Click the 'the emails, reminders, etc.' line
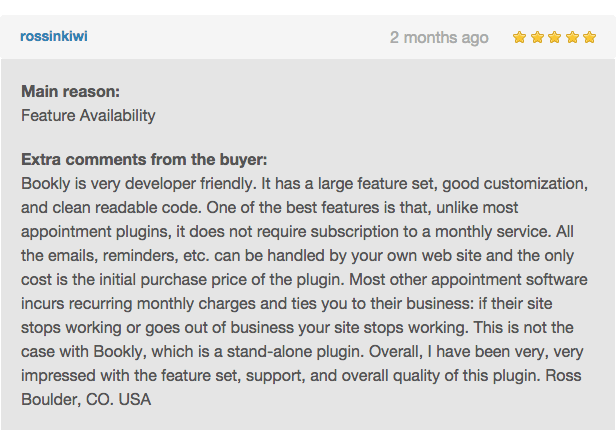616x445 pixels. [x=297, y=256]
